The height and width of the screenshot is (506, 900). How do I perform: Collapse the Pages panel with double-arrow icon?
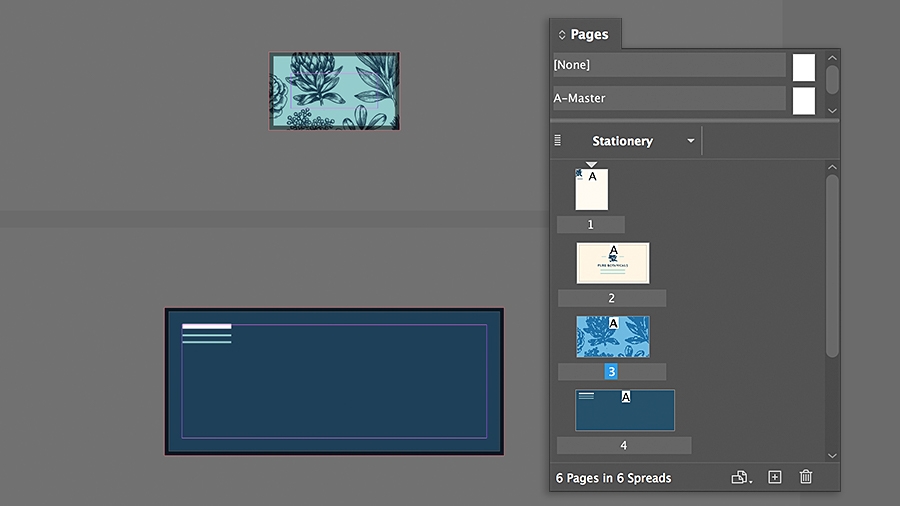point(562,35)
